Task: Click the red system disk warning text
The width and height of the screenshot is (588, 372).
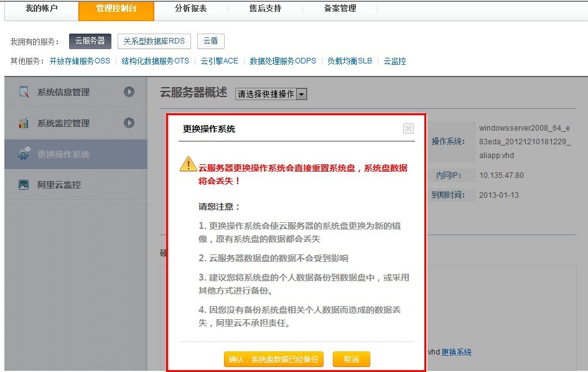Action: 303,174
